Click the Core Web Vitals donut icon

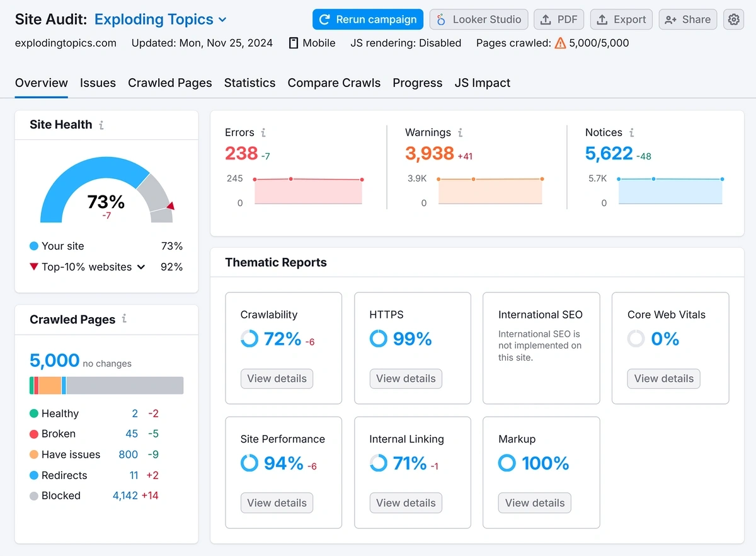[636, 339]
